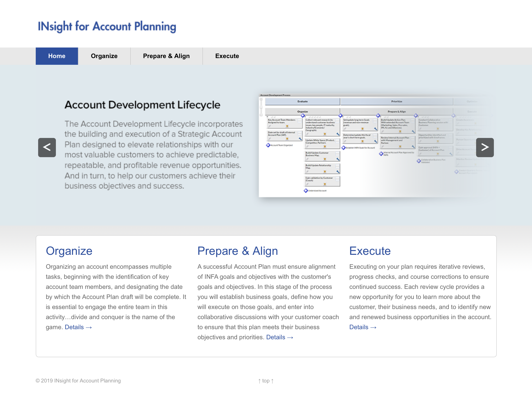
Task: Click the 2019 INsight copyright text
Action: [x=78, y=381]
